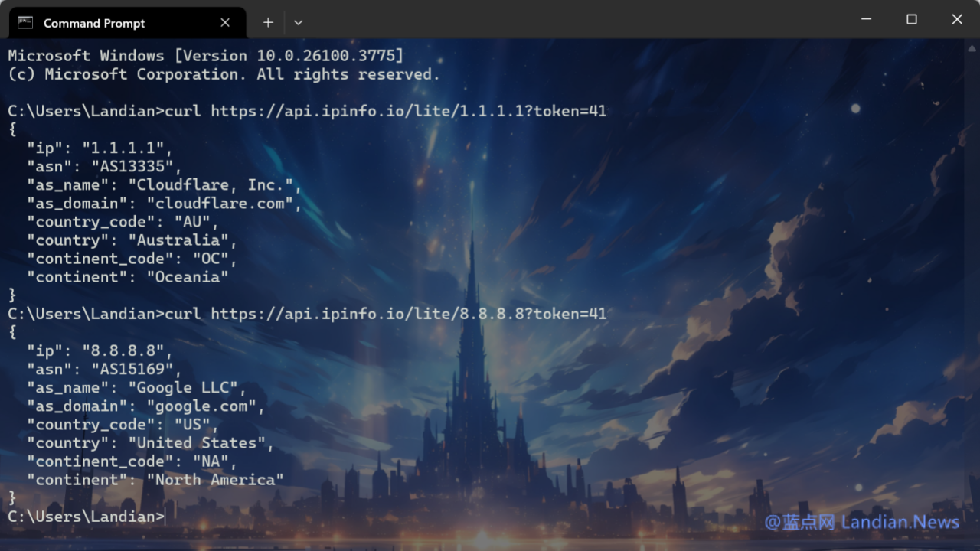This screenshot has width=980, height=551.
Task: Close the terminal window
Action: [x=957, y=20]
